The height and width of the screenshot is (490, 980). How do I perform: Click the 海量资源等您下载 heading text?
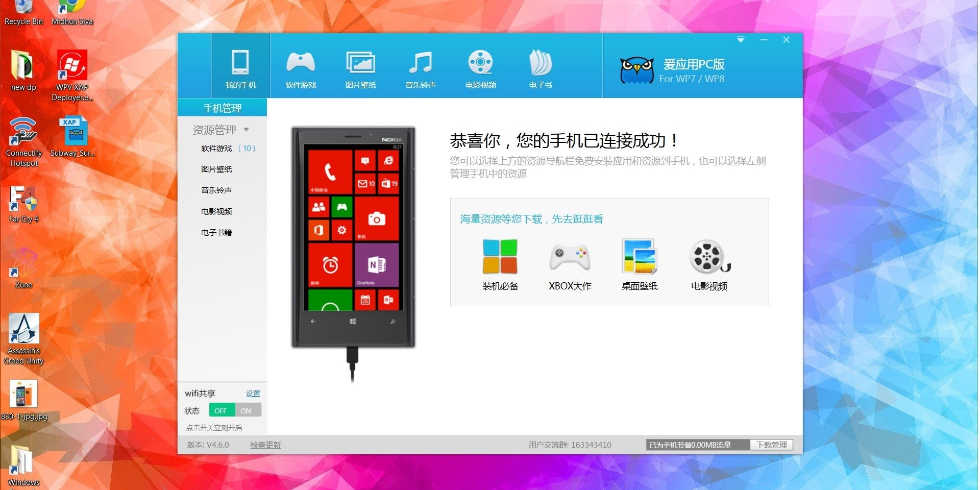[x=531, y=219]
